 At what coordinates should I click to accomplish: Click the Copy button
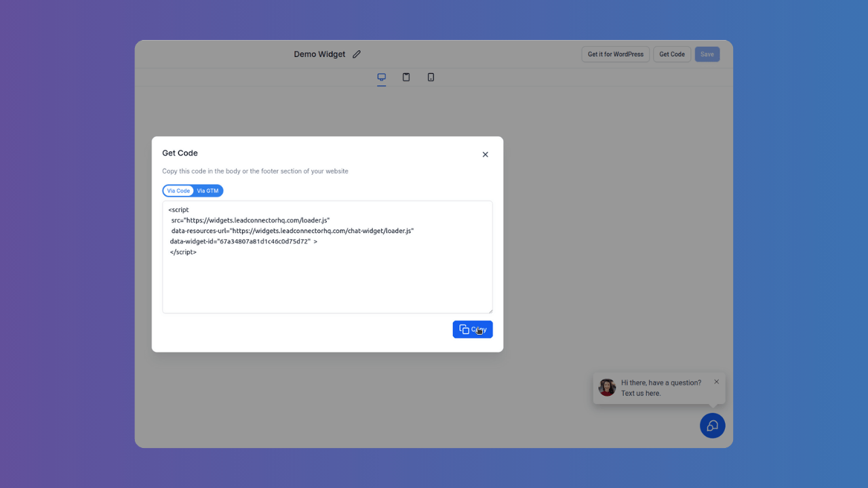473,329
